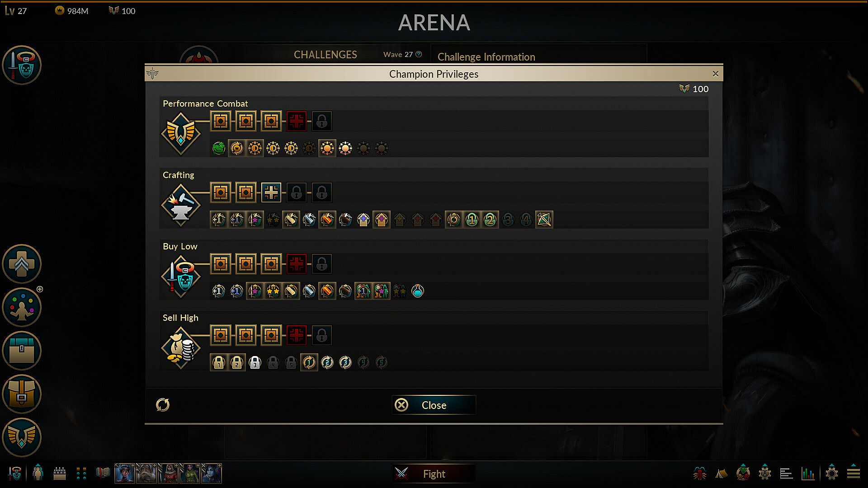Expand the upgrade chevrons sidebar button
The height and width of the screenshot is (488, 868).
click(x=22, y=264)
